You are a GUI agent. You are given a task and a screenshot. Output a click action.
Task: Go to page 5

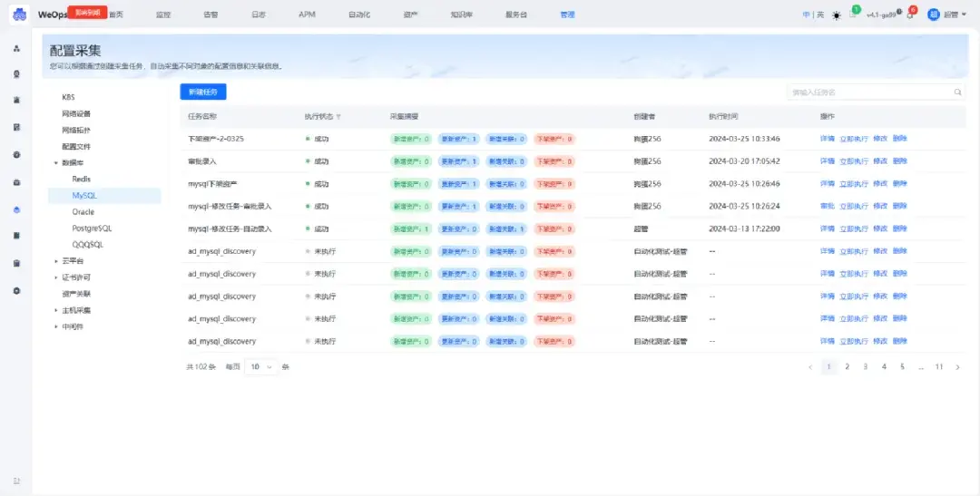tap(903, 367)
